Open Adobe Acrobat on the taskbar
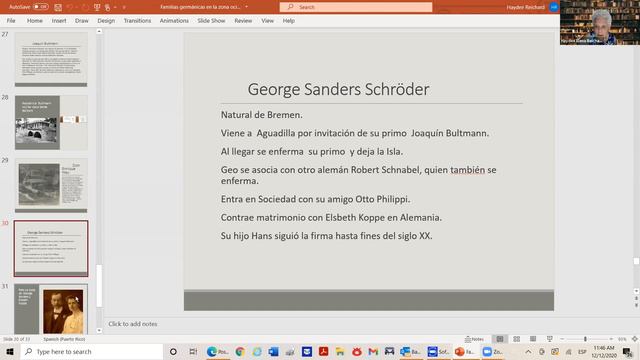This screenshot has height=360, width=640. tap(323, 351)
